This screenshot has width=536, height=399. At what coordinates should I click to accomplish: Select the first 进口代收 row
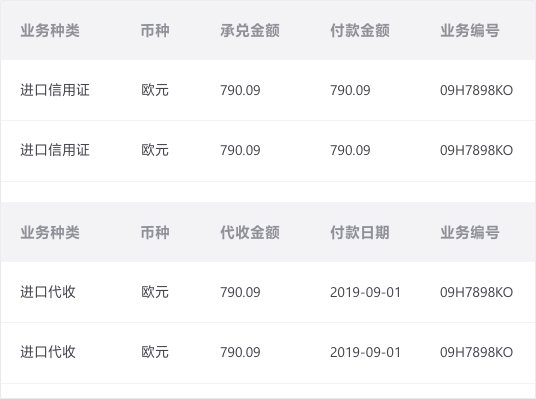(268, 292)
